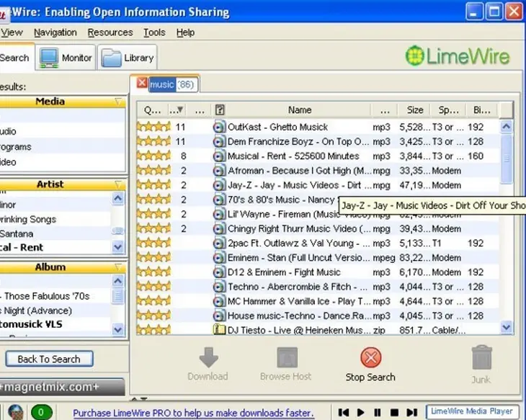Click the file icon beside OutKast - Ghetto Musick
Screen dimensions: 526x420
(x=219, y=127)
